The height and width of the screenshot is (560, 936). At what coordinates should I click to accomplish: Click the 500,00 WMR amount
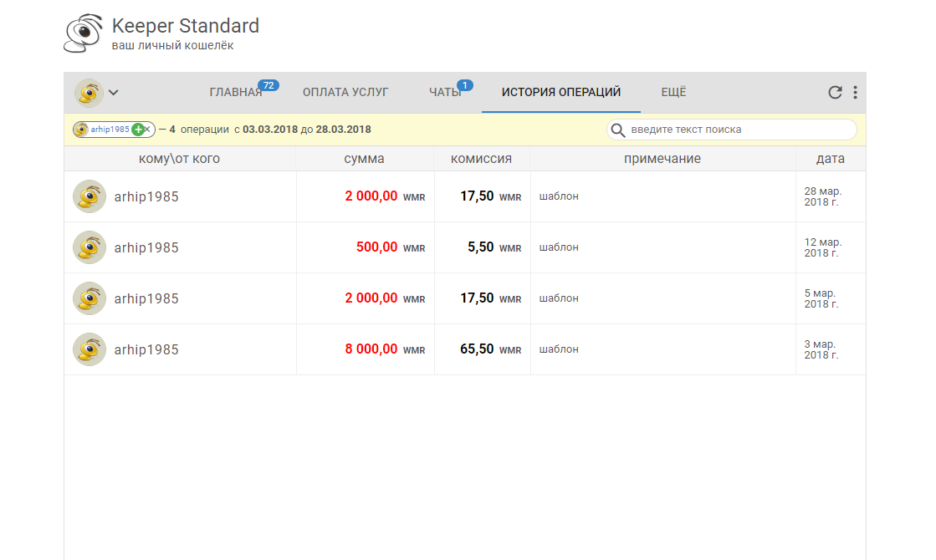coord(391,247)
